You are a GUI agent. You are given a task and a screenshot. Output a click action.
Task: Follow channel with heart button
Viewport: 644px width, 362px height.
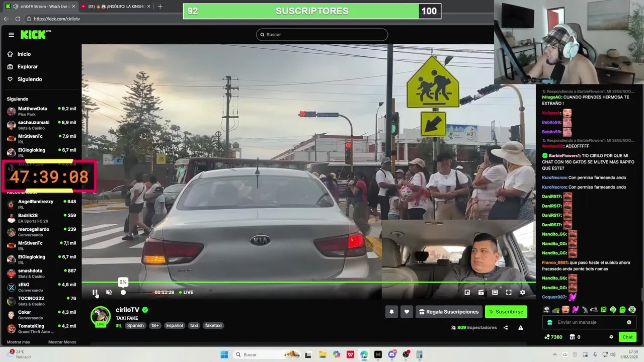click(407, 312)
